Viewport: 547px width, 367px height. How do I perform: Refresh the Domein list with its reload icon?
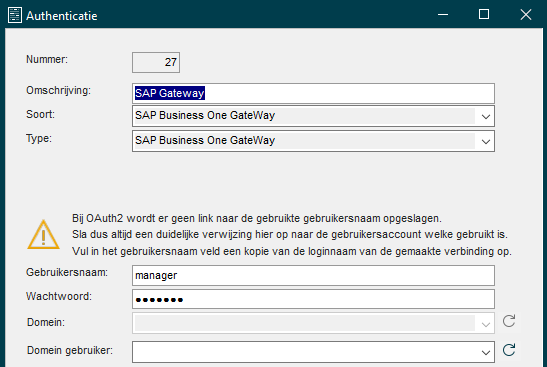509,321
